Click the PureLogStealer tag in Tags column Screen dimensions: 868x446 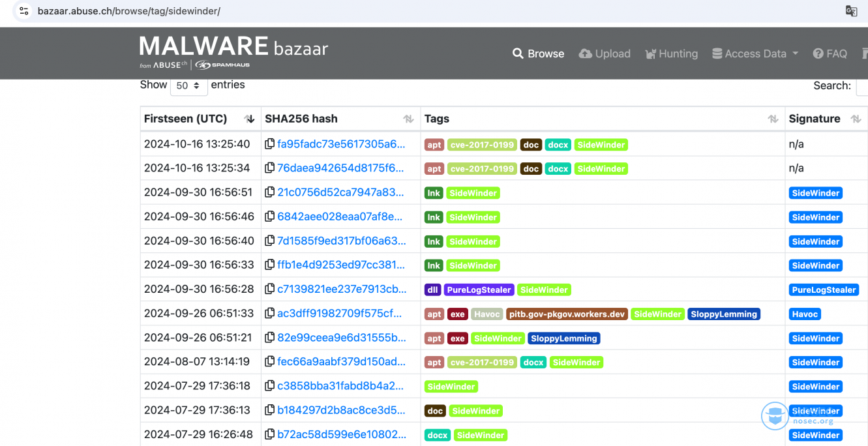click(479, 290)
